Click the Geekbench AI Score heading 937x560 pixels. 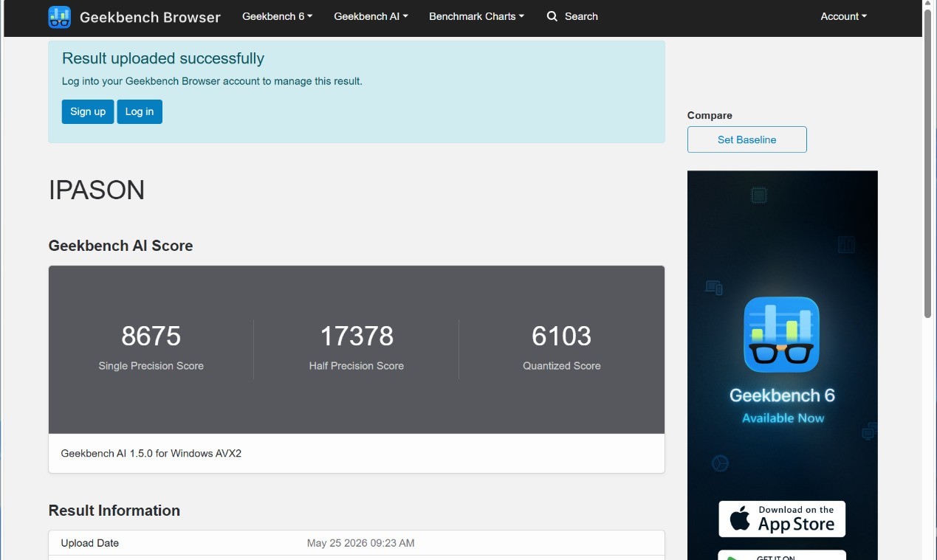coord(120,246)
